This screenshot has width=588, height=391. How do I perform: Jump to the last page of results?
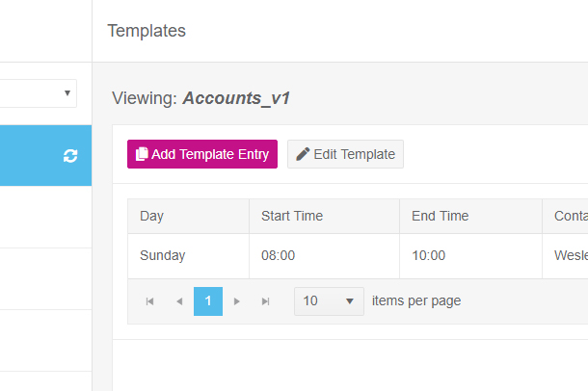tap(265, 301)
